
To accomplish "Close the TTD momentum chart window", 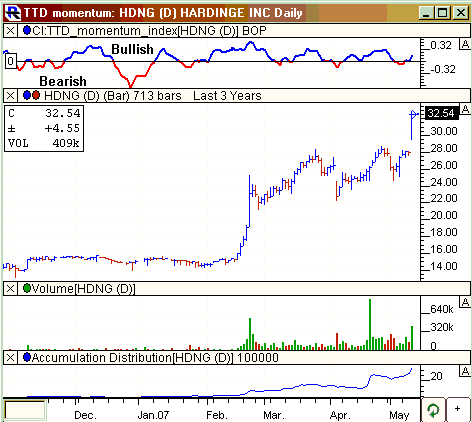I will 461,13.
